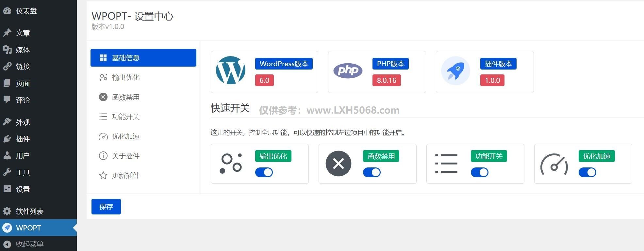Image resolution: width=644 pixels, height=251 pixels.
Task: Click the list icon beside 功能开关 tab
Action: 103,117
